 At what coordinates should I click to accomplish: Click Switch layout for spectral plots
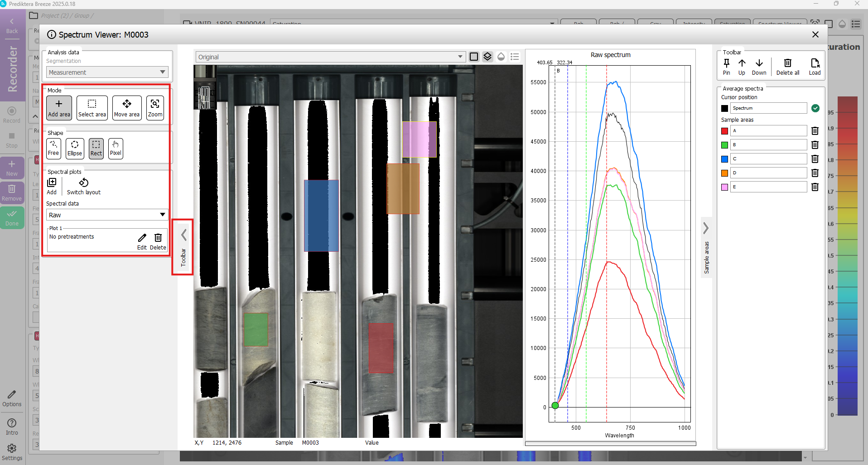[84, 186]
